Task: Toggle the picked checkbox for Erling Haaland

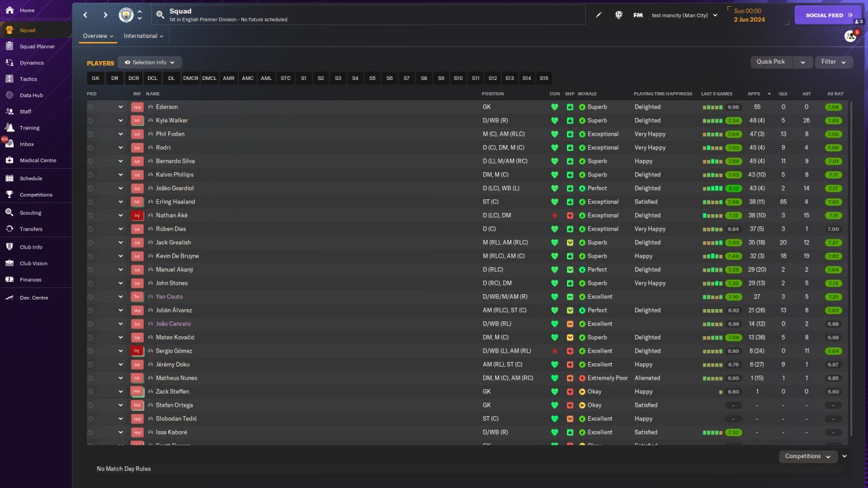Action: click(x=91, y=202)
